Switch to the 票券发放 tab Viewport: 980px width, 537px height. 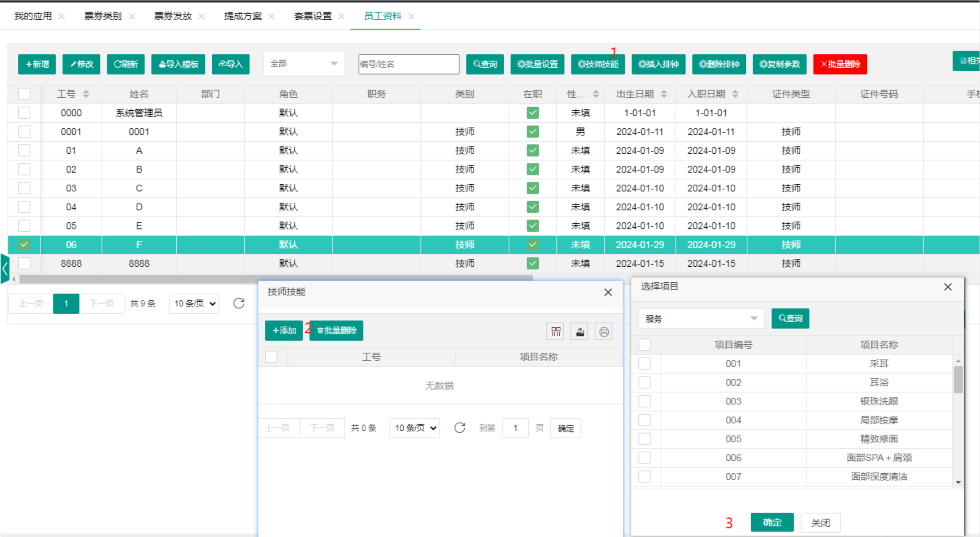pyautogui.click(x=173, y=16)
